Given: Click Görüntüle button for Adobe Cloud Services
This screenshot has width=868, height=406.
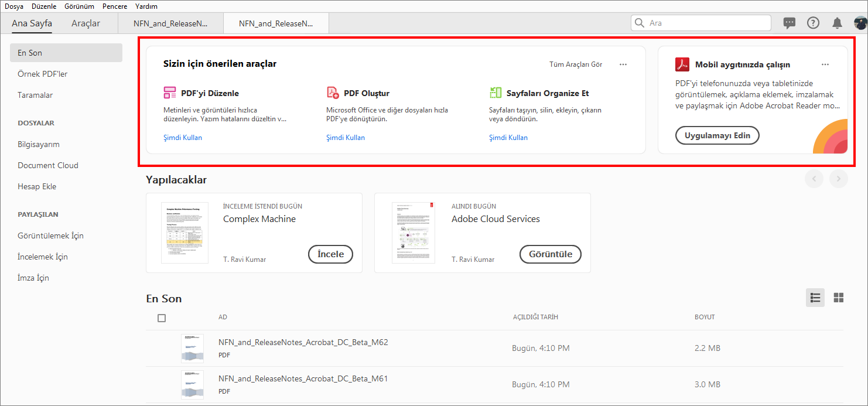Looking at the screenshot, I should coord(551,254).
